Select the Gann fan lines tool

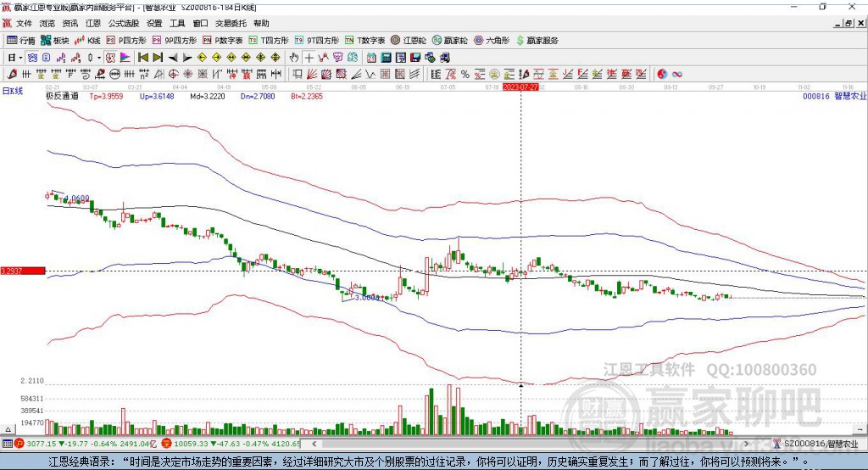[312, 75]
